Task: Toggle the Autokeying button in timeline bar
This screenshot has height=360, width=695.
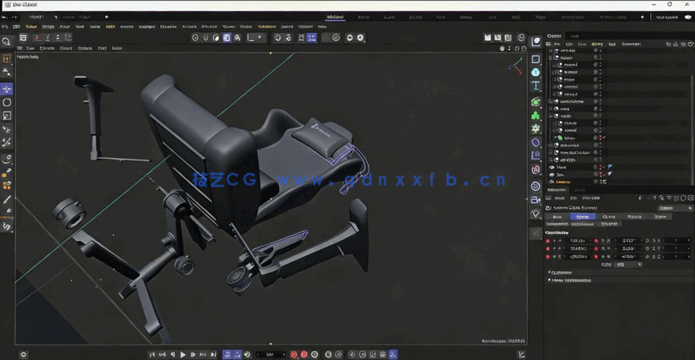Action: click(x=304, y=355)
